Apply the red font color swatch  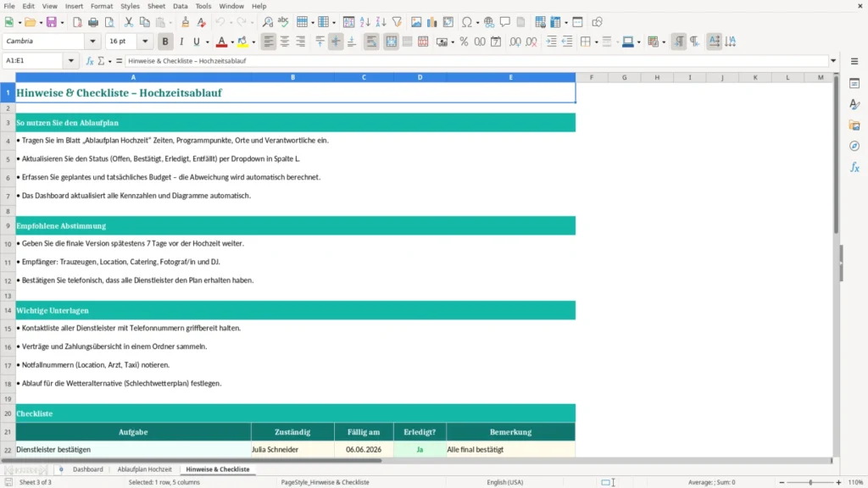pos(221,42)
